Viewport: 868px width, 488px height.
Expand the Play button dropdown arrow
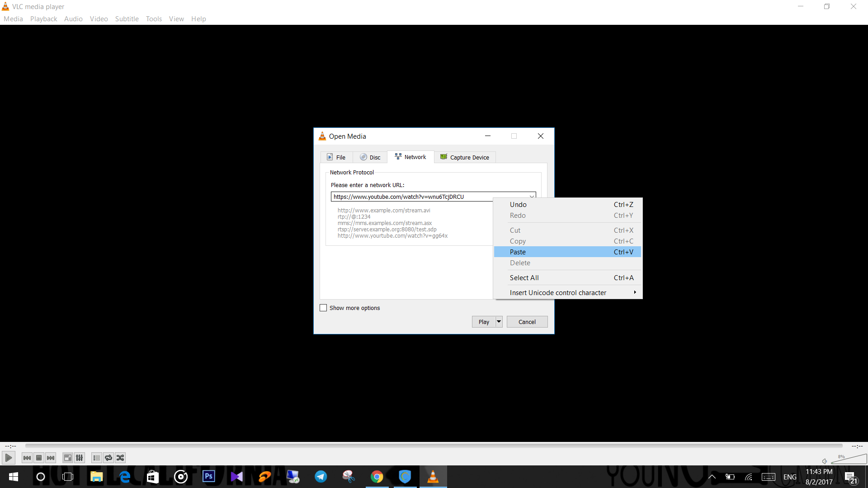[x=499, y=321]
